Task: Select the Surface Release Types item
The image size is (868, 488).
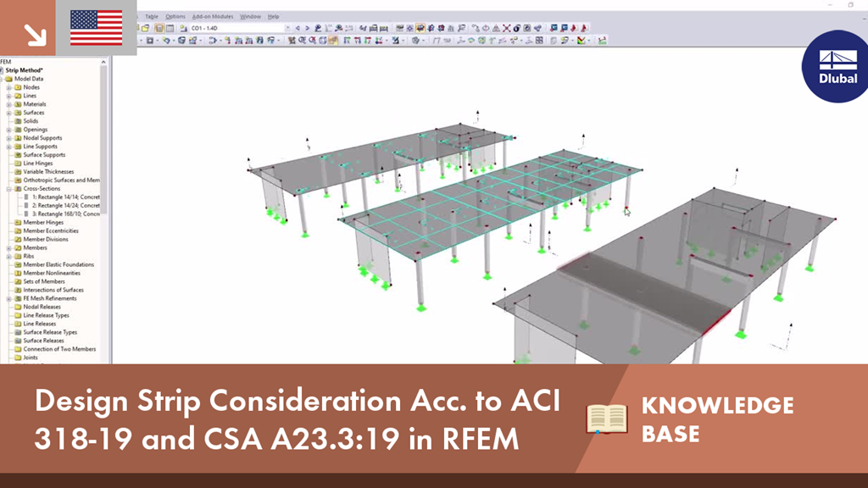Action: click(x=50, y=332)
